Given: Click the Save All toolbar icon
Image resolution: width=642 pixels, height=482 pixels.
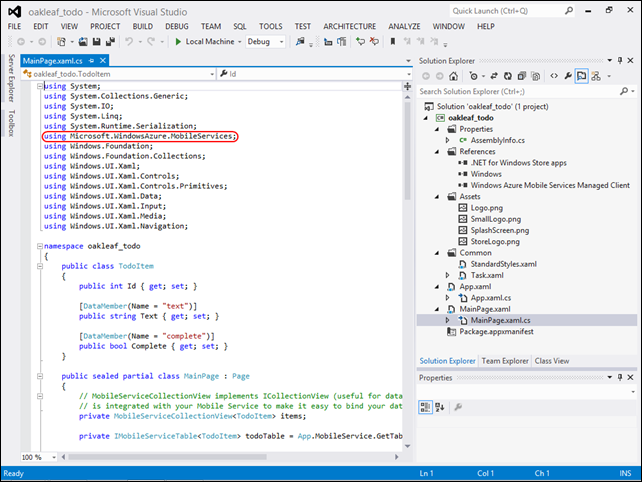Looking at the screenshot, I should point(109,42).
